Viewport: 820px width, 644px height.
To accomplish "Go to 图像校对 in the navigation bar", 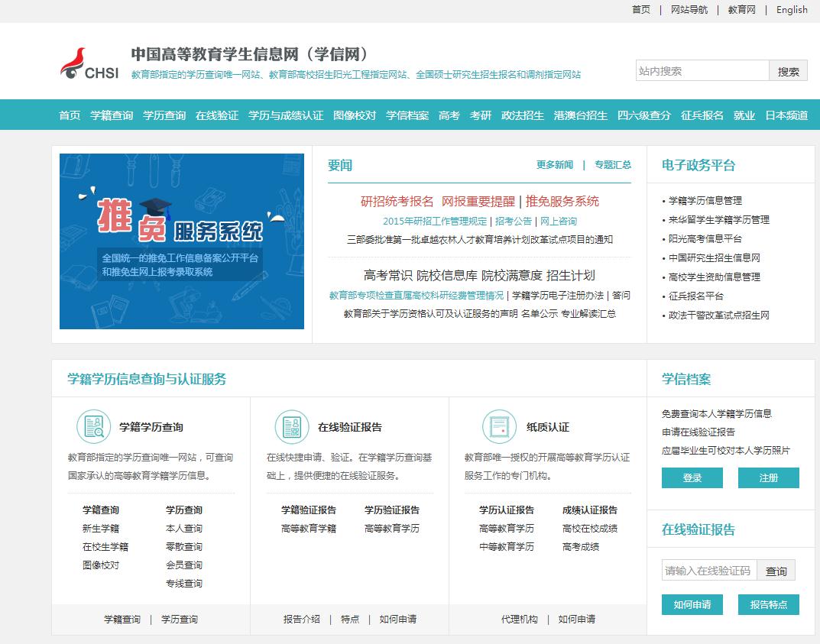I will tap(355, 115).
